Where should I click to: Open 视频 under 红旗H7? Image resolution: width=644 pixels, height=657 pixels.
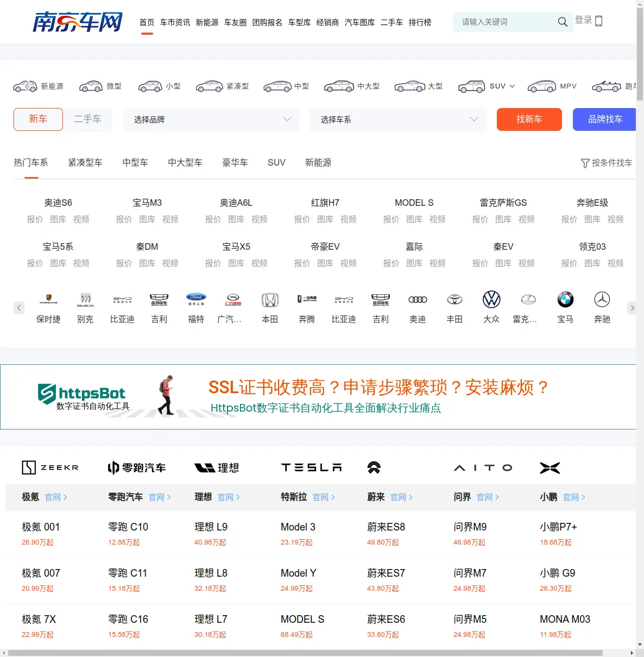349,219
